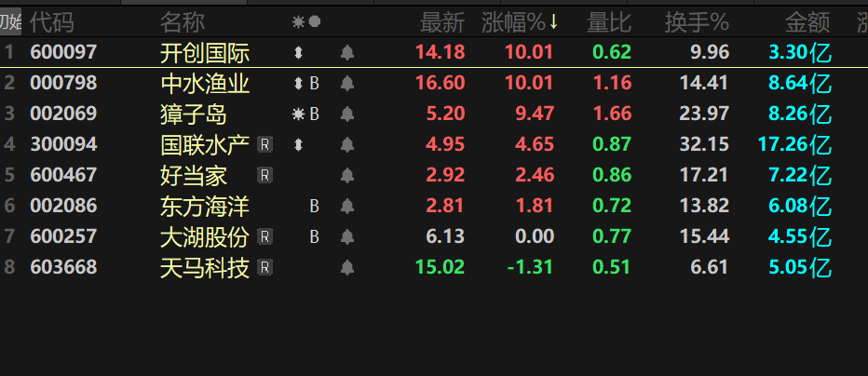Click the turnover rate 23.97
The height and width of the screenshot is (376, 868).
coord(704,114)
